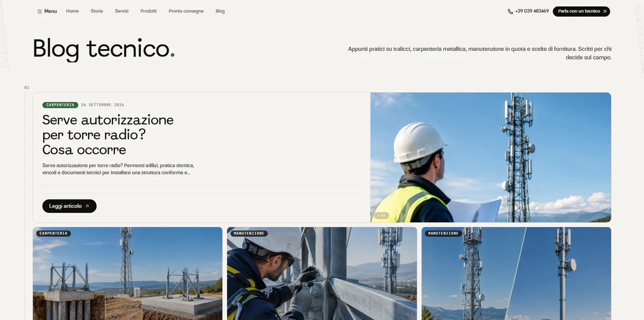The image size is (644, 320).
Task: Click CARPENTERIA tag on tower foundations card
Action: (x=54, y=233)
